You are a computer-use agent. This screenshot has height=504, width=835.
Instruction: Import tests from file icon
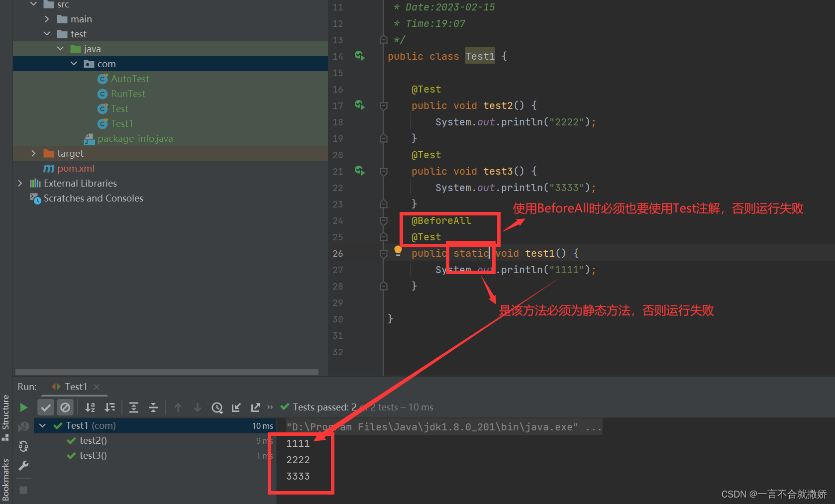click(236, 407)
